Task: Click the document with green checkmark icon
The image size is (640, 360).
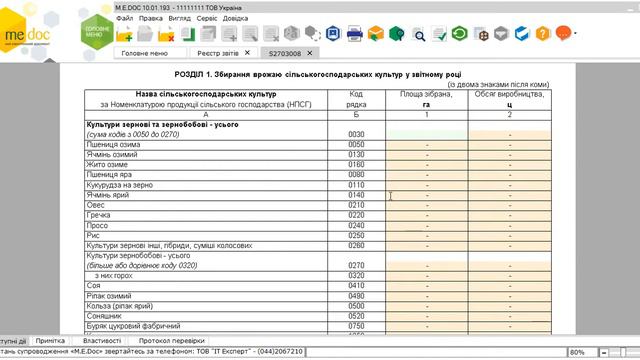Action: pyautogui.click(x=439, y=34)
